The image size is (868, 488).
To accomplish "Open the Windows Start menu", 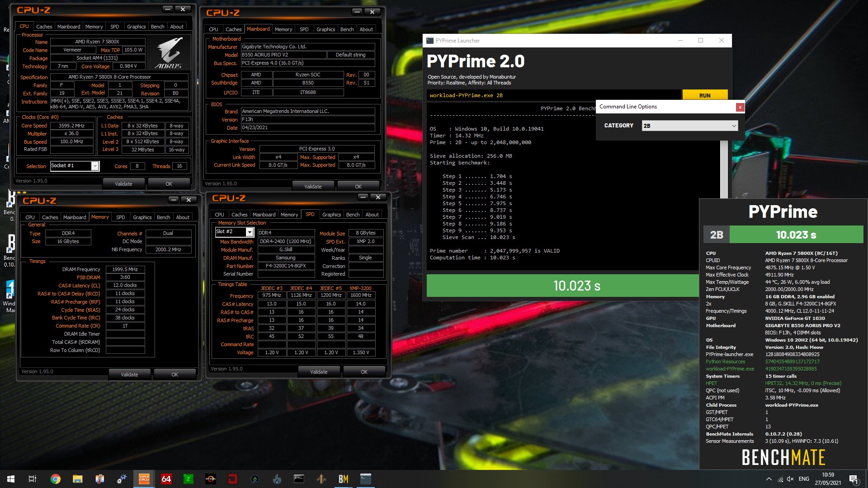I will [11, 479].
